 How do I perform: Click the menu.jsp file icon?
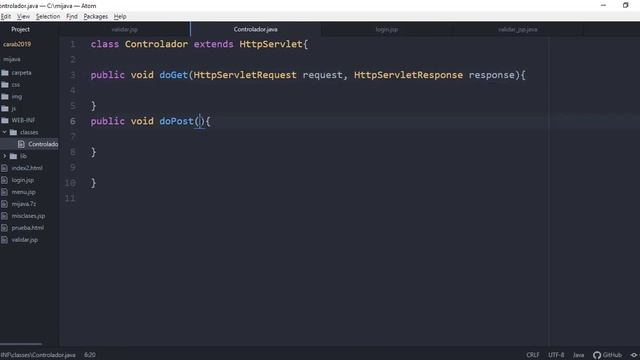[4, 192]
